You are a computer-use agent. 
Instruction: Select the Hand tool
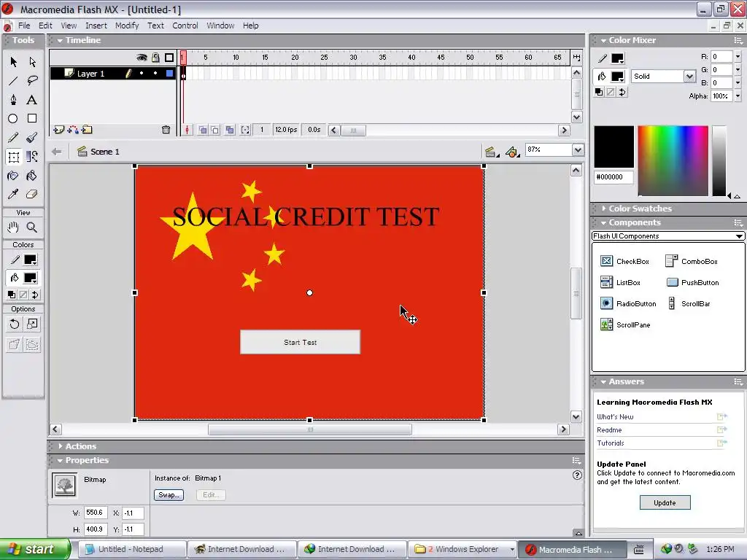13,227
